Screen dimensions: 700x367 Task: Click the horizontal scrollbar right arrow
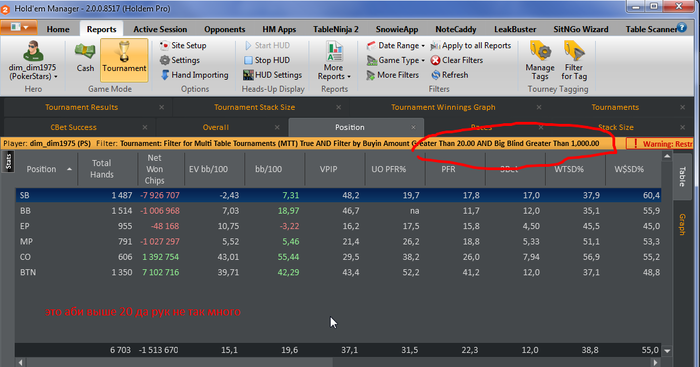[x=655, y=363]
